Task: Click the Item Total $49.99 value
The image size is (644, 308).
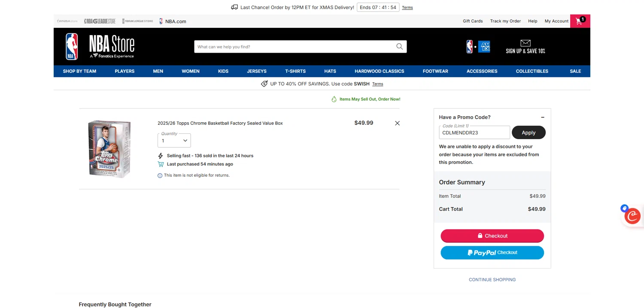Action: [538, 196]
